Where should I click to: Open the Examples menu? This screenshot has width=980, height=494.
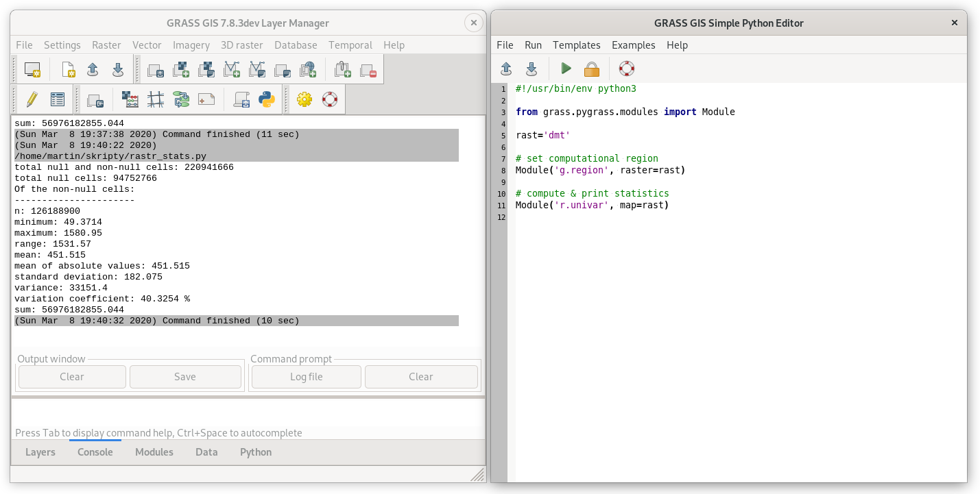[x=634, y=45]
